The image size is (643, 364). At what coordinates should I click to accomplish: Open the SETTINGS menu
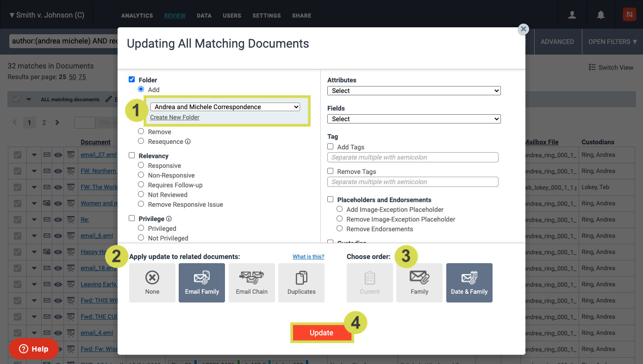point(267,16)
